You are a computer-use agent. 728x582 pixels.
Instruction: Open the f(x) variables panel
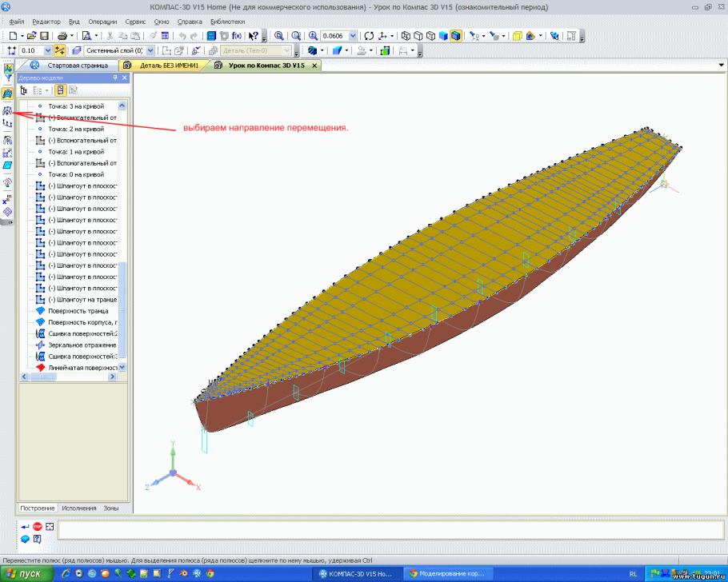click(237, 36)
